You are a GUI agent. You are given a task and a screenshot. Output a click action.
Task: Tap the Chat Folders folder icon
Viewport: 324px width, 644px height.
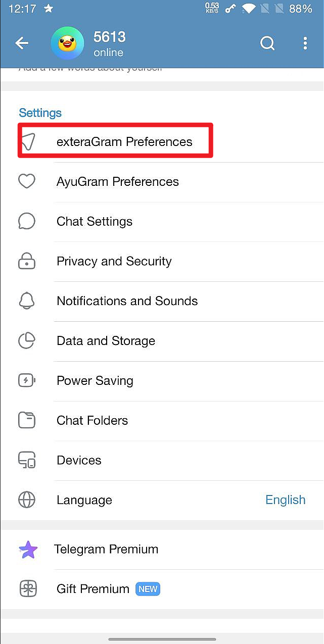tap(27, 420)
